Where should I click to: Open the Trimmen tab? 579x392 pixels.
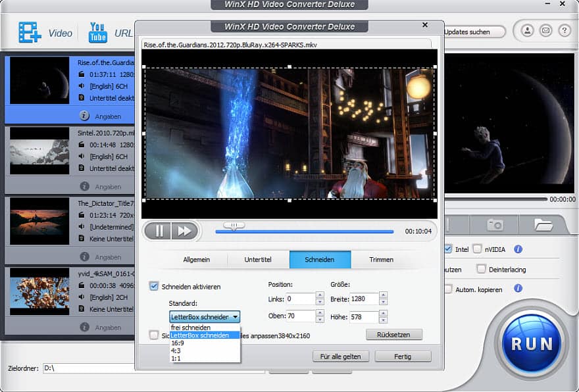coord(381,260)
